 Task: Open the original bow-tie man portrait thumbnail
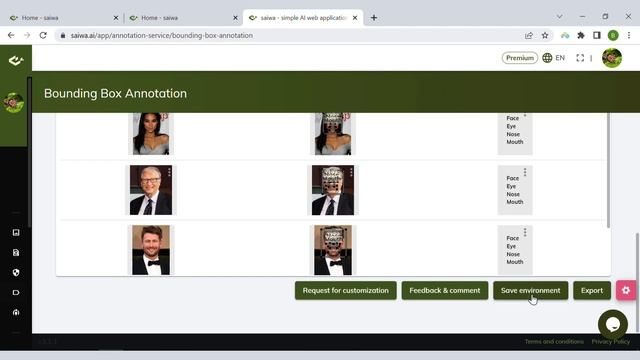coord(151,250)
